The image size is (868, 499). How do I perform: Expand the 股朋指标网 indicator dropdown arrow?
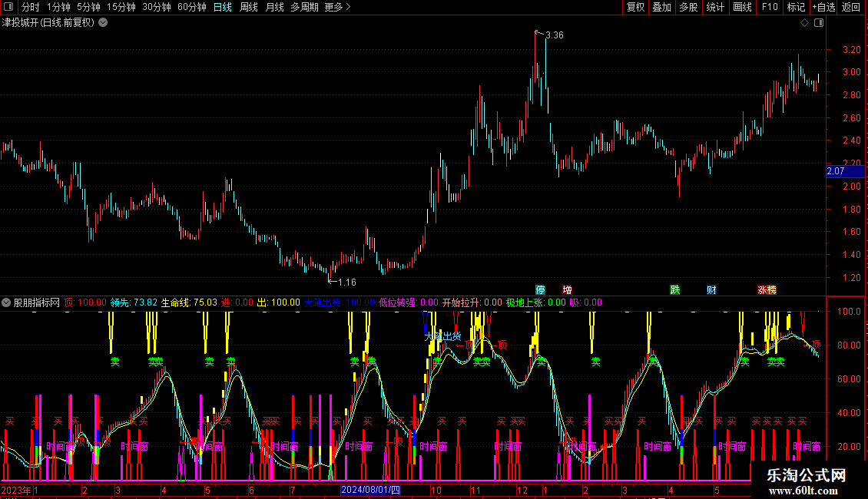click(x=6, y=302)
